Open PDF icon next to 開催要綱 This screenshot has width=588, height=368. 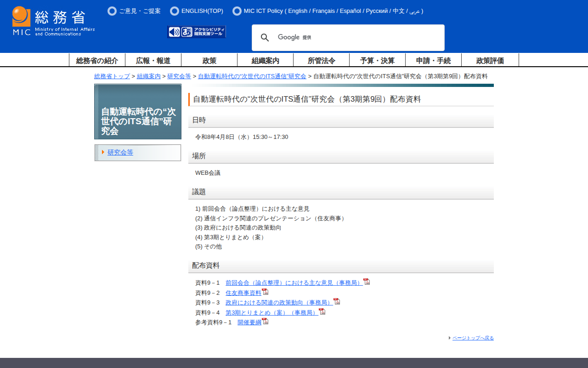[266, 321]
